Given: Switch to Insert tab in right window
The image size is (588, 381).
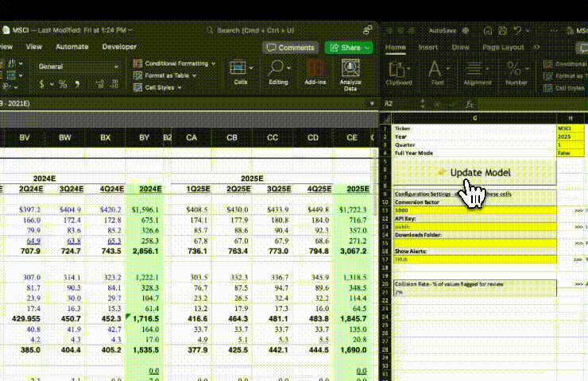Looking at the screenshot, I should tap(427, 48).
